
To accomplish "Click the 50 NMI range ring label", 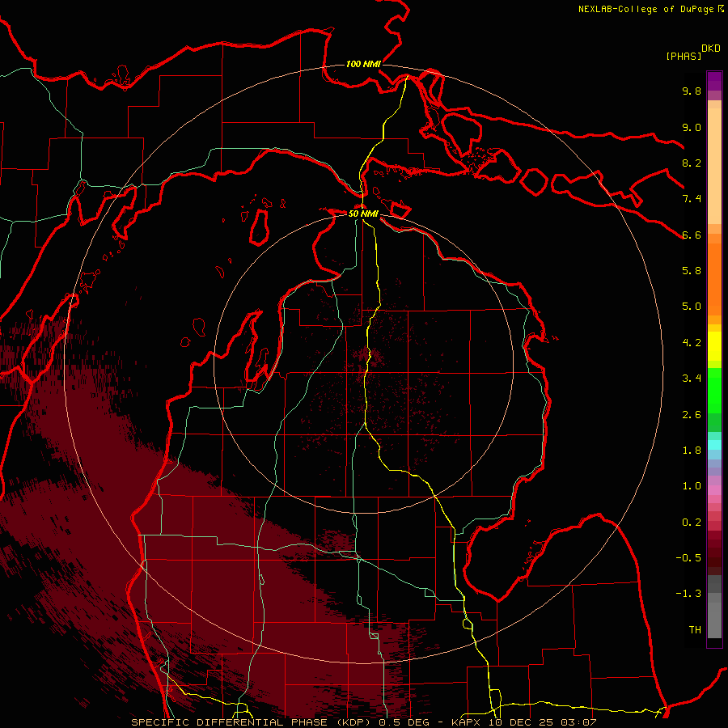I will tap(363, 214).
